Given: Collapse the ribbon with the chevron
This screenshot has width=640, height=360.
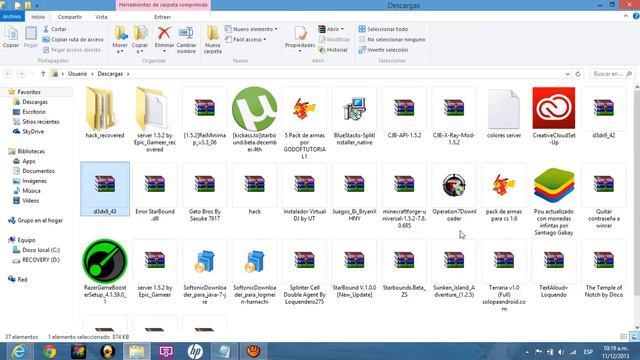Looking at the screenshot, I should tap(626, 16).
